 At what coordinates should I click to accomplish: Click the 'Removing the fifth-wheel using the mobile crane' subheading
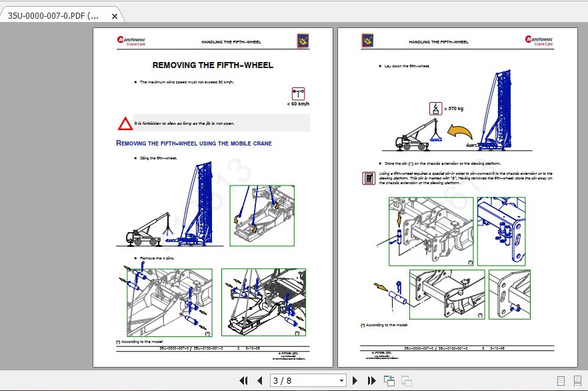click(x=194, y=143)
